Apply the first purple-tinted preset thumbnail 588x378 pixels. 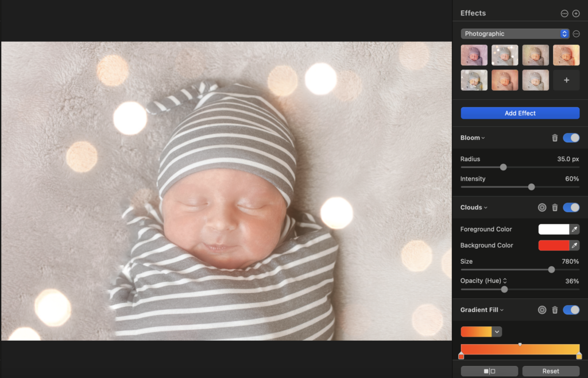[x=474, y=55]
